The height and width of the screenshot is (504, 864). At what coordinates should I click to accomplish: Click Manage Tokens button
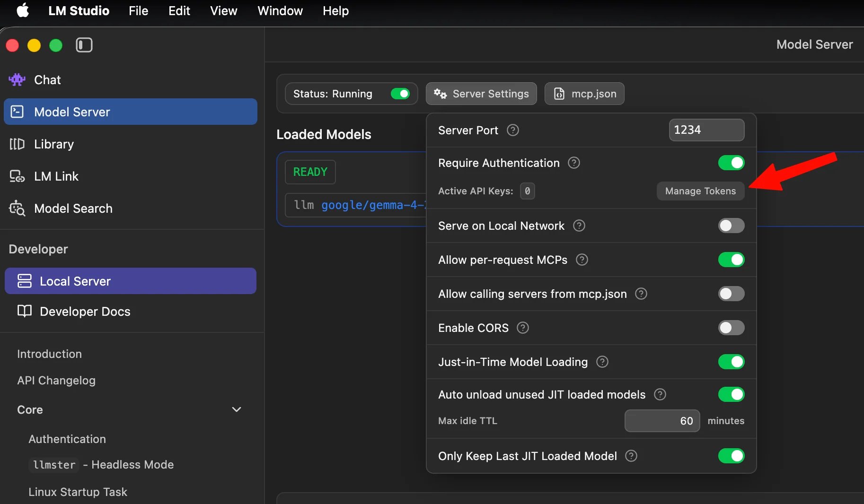pos(700,191)
